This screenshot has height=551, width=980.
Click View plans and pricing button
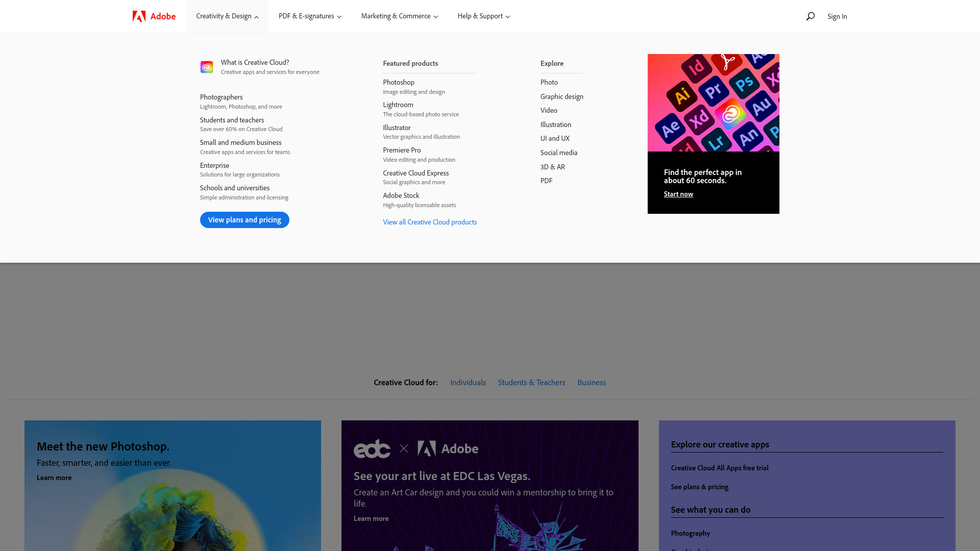[244, 220]
